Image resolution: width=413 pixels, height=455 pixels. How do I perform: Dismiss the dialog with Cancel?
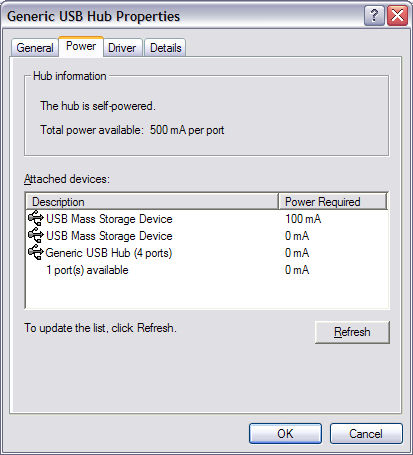coord(366,433)
